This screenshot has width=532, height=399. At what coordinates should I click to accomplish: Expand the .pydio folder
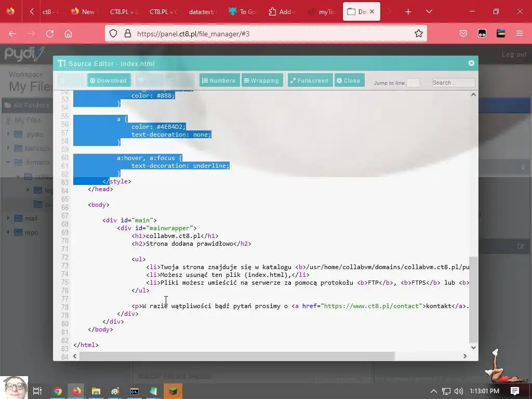(8, 135)
